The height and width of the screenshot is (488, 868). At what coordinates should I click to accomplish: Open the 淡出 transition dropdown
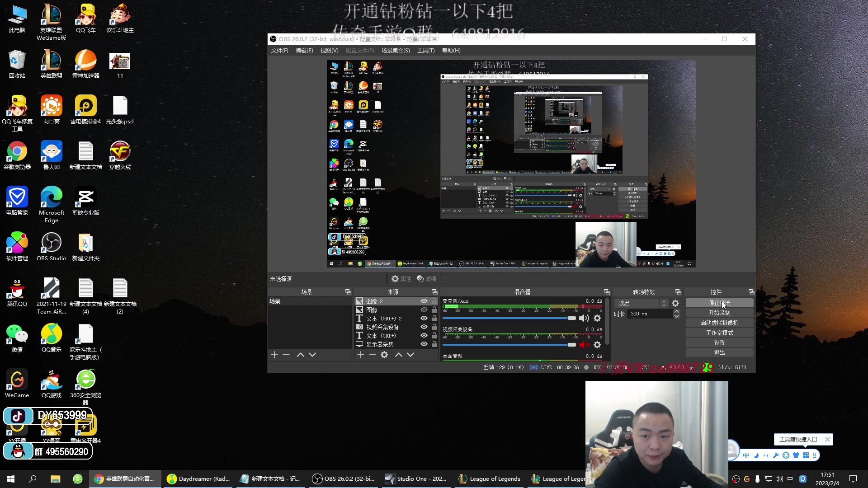[x=642, y=303]
